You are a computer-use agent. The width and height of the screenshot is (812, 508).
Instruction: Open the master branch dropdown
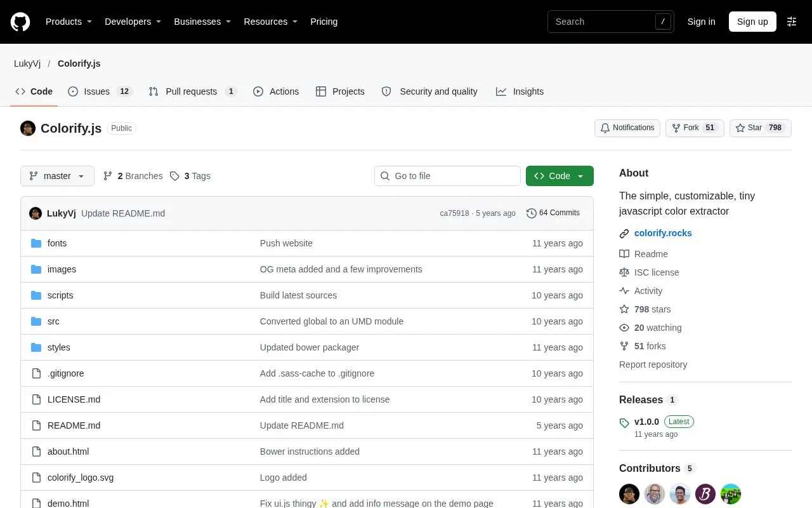point(57,176)
